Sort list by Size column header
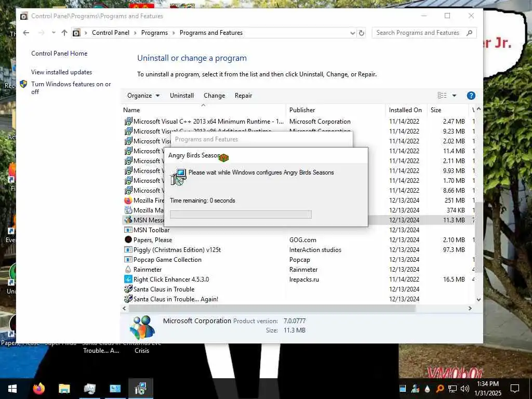The width and height of the screenshot is (532, 399). coord(448,110)
